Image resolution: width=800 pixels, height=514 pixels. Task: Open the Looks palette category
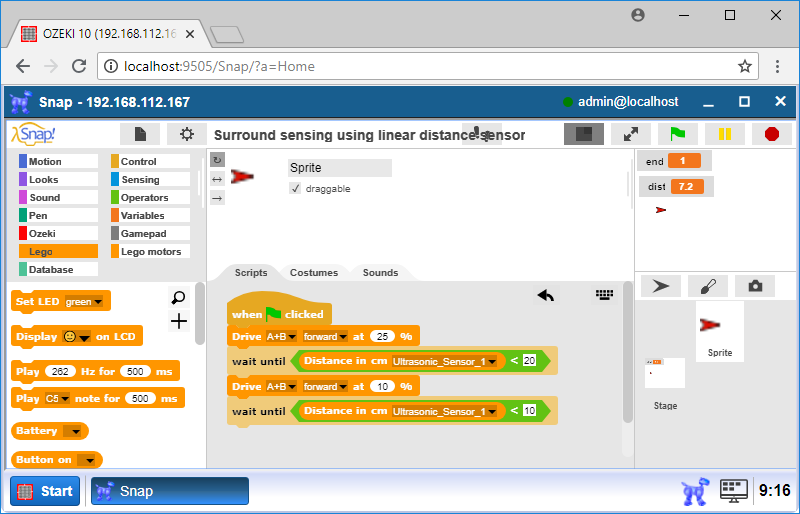click(x=58, y=179)
